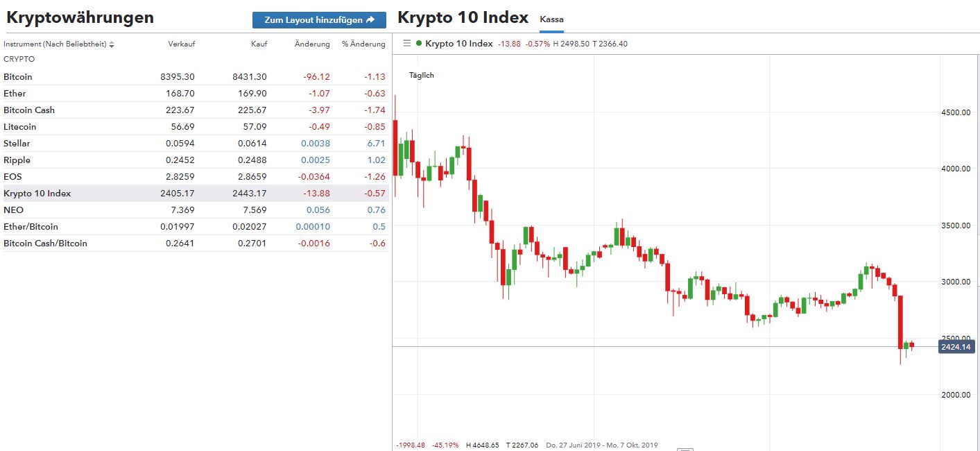Click Stellar buy price 0.0614
This screenshot has height=451, width=980.
click(252, 144)
